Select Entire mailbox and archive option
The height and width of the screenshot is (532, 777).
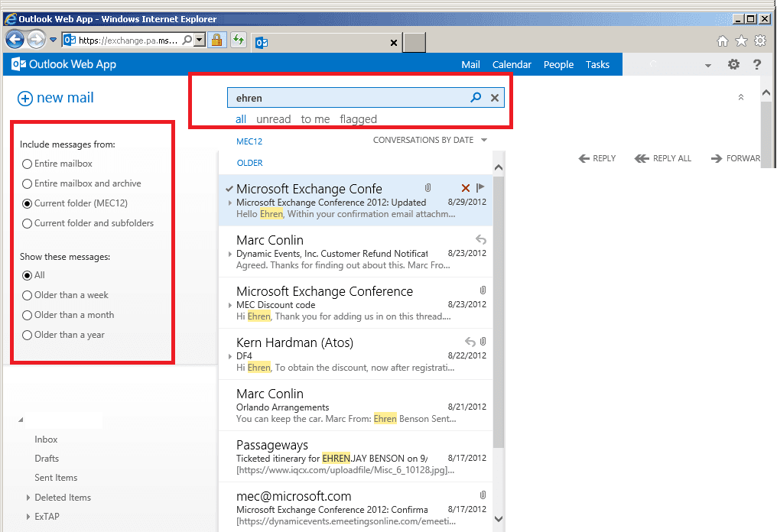(28, 183)
